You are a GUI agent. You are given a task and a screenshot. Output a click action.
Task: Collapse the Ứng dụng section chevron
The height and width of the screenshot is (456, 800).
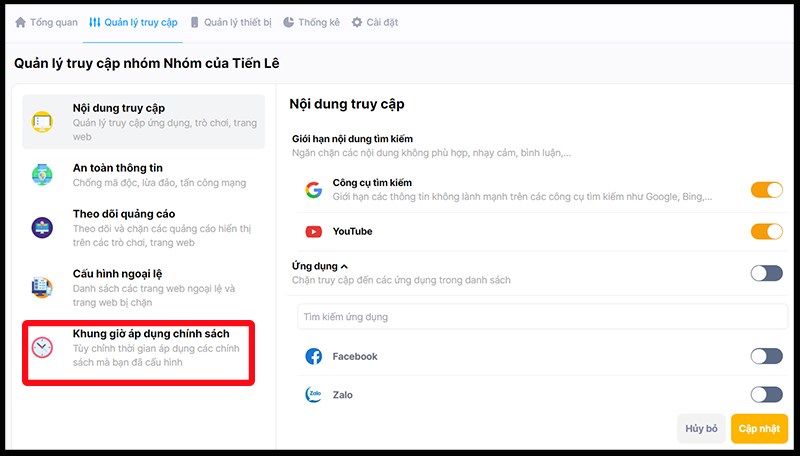click(344, 267)
